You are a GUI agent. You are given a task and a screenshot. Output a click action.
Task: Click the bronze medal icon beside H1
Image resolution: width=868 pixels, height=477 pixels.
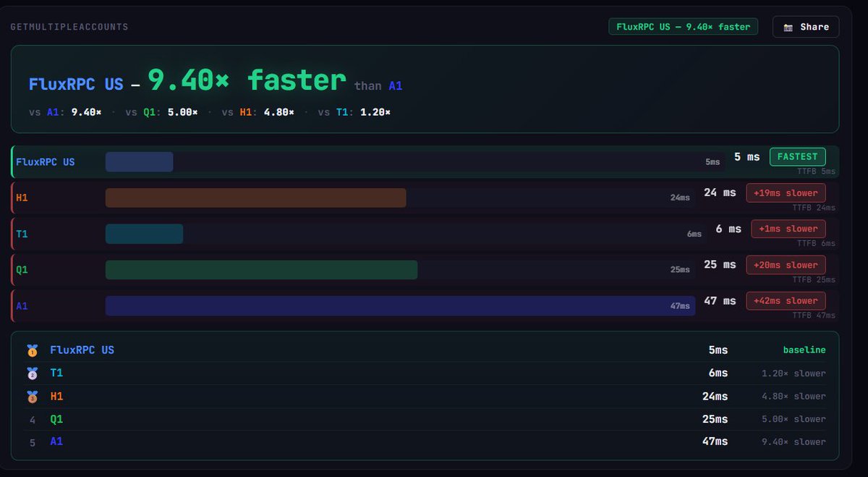tap(32, 397)
